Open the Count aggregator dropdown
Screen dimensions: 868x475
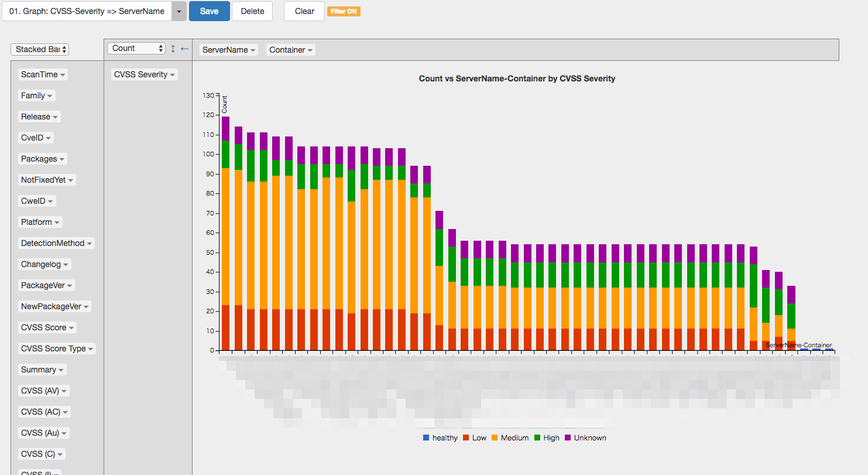point(136,49)
